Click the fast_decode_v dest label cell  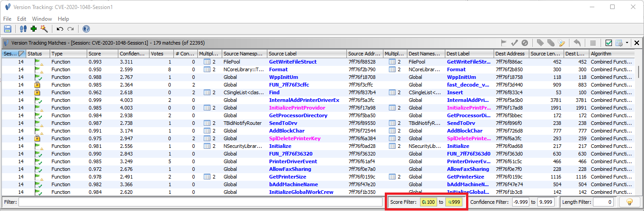click(469, 85)
